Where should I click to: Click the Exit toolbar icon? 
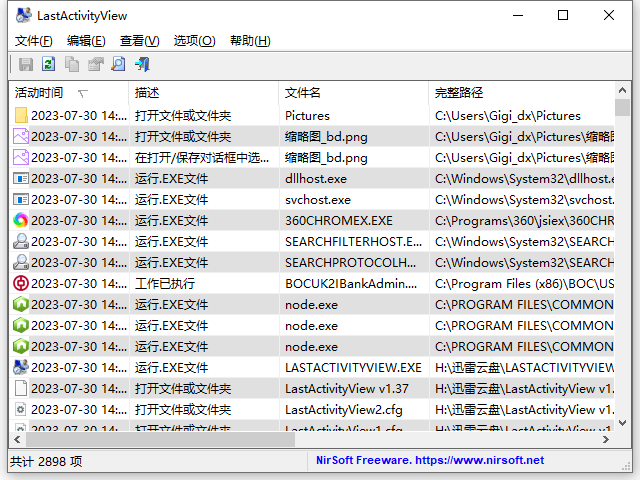pos(142,64)
